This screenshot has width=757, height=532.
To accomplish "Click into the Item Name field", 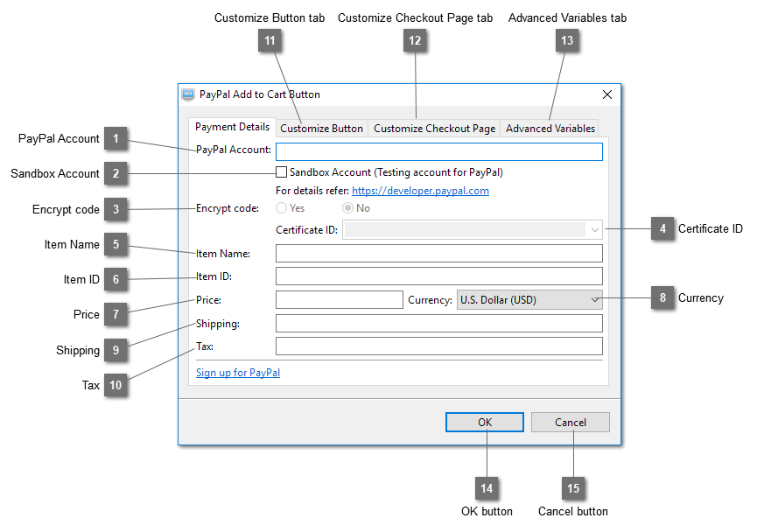I will pos(438,254).
